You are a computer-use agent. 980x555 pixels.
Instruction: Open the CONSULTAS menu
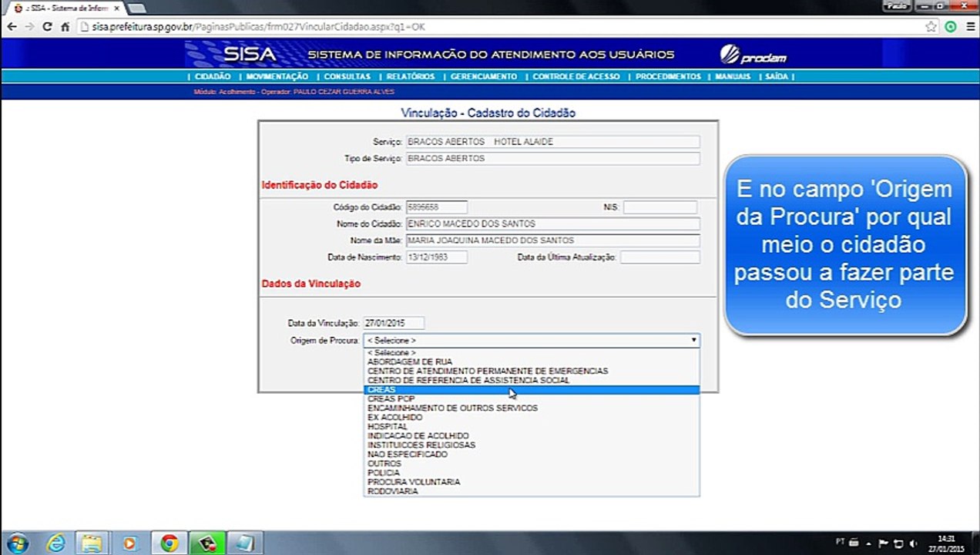point(347,77)
